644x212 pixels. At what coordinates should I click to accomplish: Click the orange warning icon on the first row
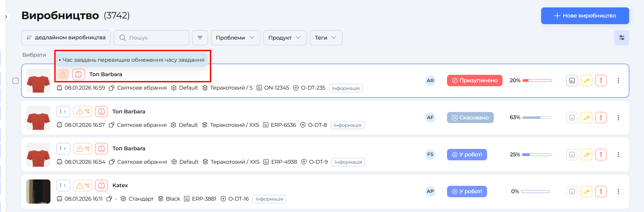[63, 74]
